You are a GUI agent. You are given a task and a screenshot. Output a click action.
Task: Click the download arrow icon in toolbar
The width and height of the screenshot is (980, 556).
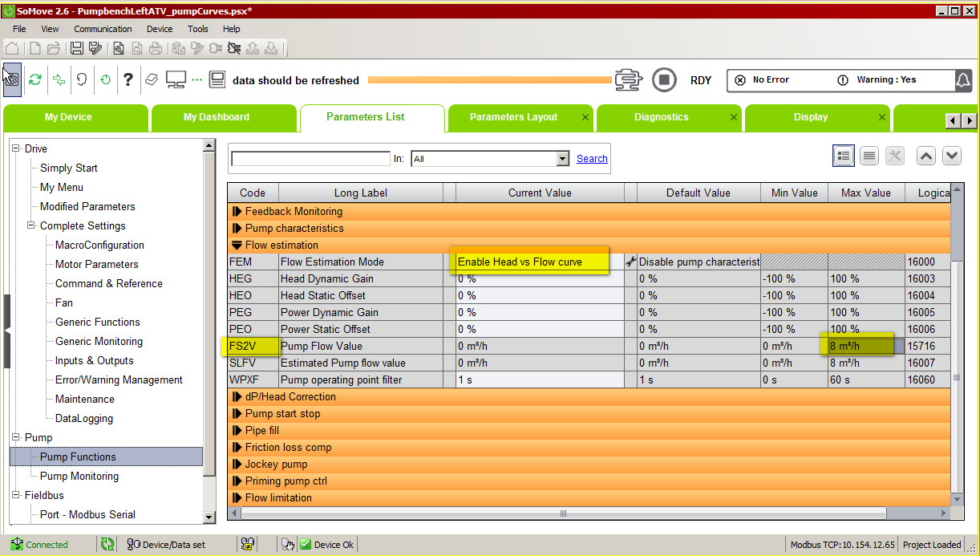tap(272, 48)
